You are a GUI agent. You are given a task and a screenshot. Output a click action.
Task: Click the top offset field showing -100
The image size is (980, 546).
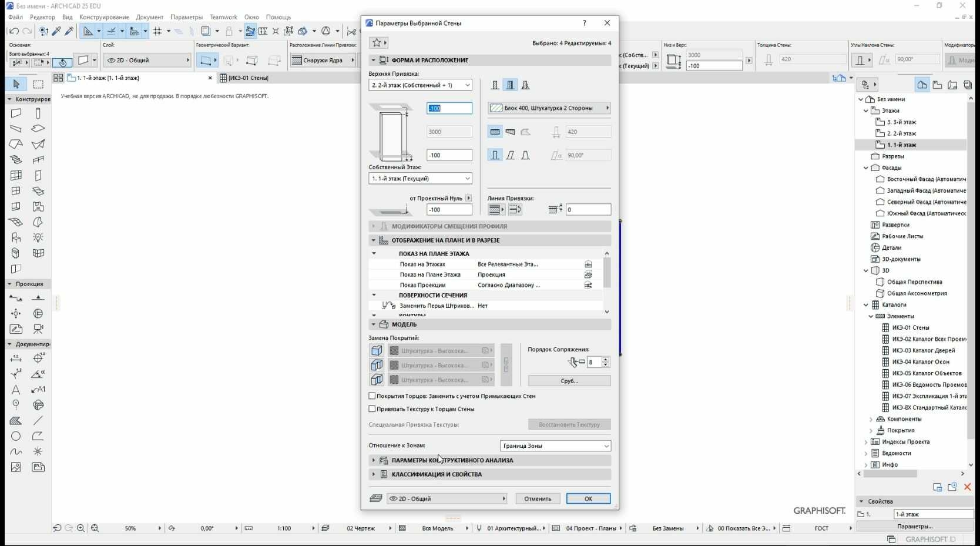[449, 108]
